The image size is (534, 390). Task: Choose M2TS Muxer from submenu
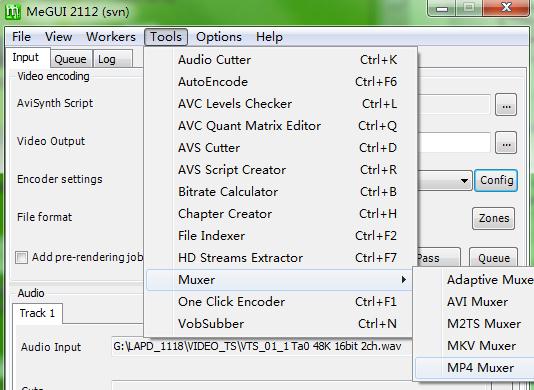tap(474, 324)
